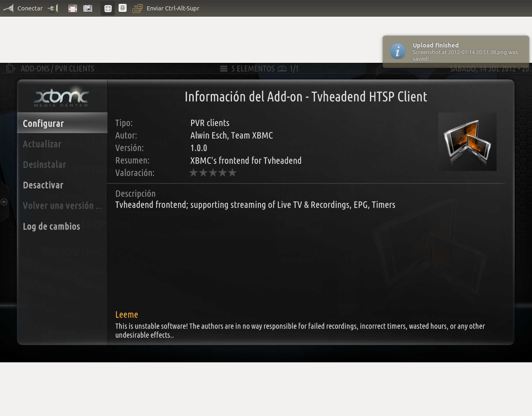The height and width of the screenshot is (416, 532).
Task: Open the Log de cambios
Action: [62, 226]
